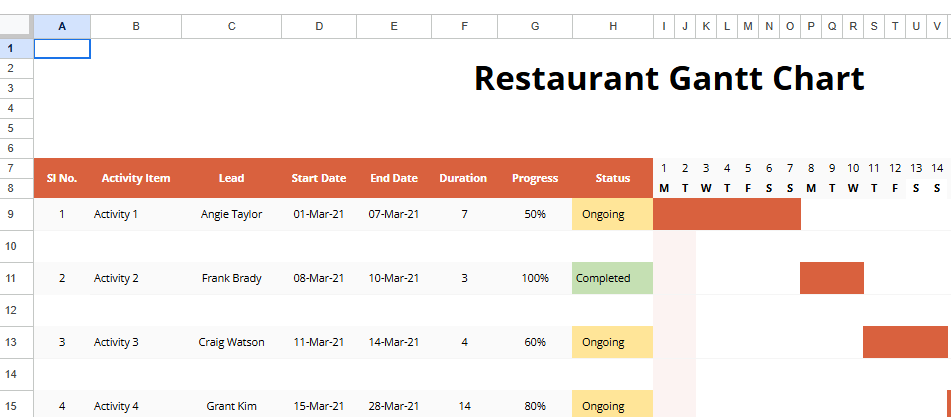951x417 pixels.
Task: Click the Progress header cell
Action: pos(535,178)
